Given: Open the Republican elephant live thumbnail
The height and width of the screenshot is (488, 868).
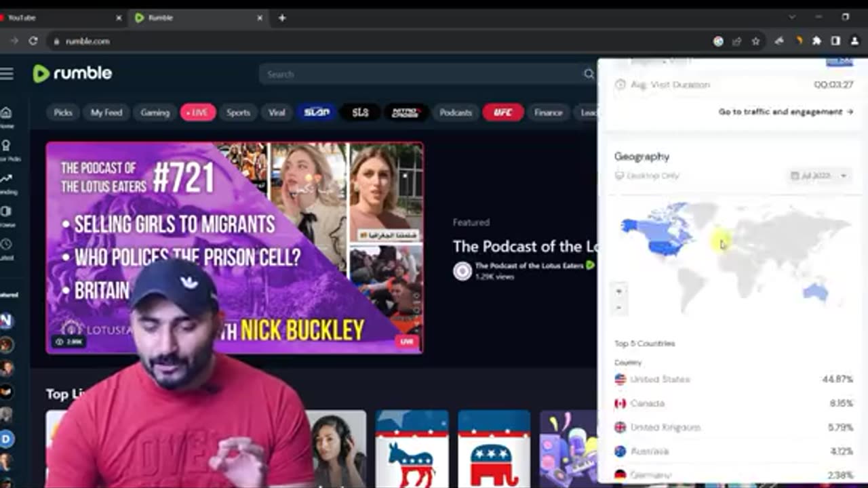Looking at the screenshot, I should coord(494,449).
